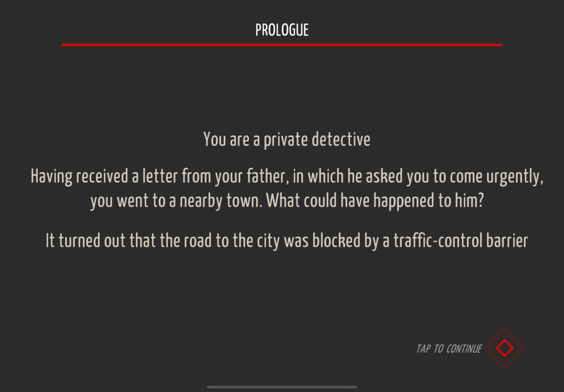Click the word 'city' in the last sentence
564x392 pixels.
268,241
